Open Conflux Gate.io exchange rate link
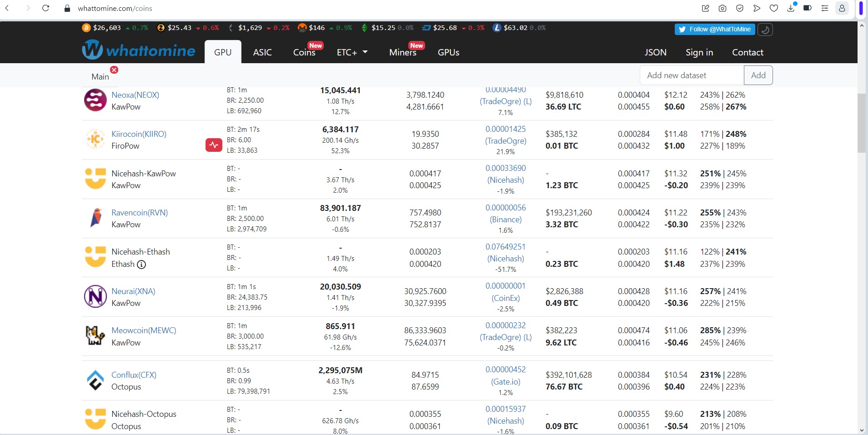The image size is (868, 435). (x=506, y=375)
